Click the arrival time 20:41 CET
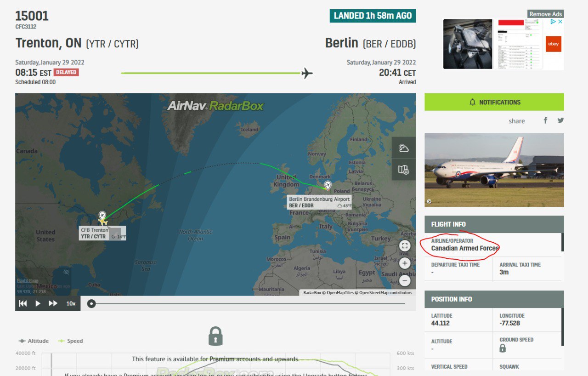Image resolution: width=588 pixels, height=376 pixels. (397, 73)
